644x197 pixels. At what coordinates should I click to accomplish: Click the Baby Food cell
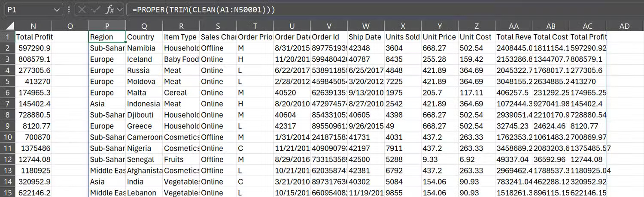click(181, 59)
